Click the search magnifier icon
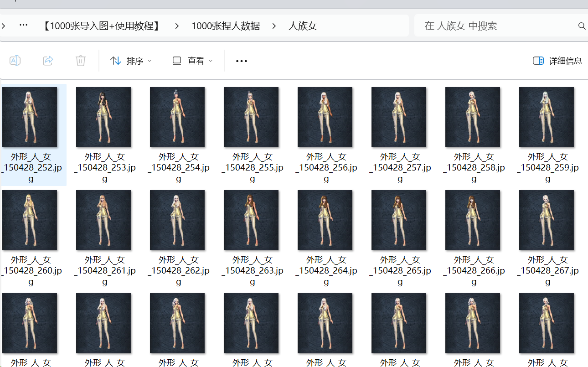 pyautogui.click(x=582, y=26)
